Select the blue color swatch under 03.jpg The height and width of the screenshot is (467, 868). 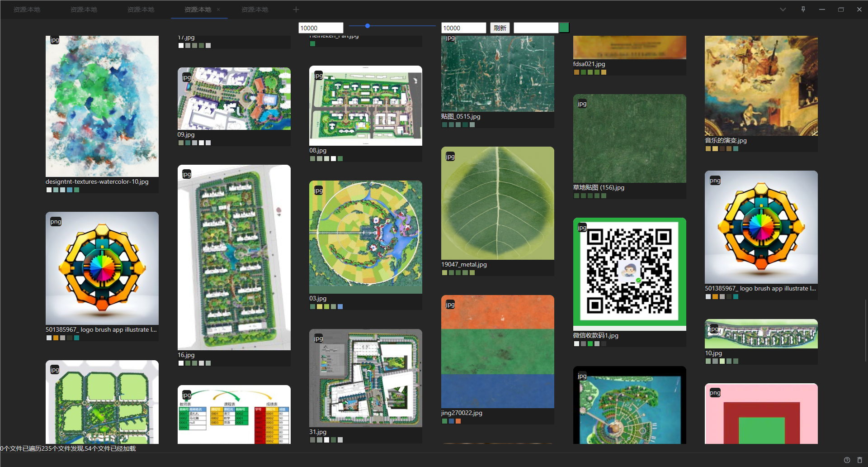tap(340, 306)
